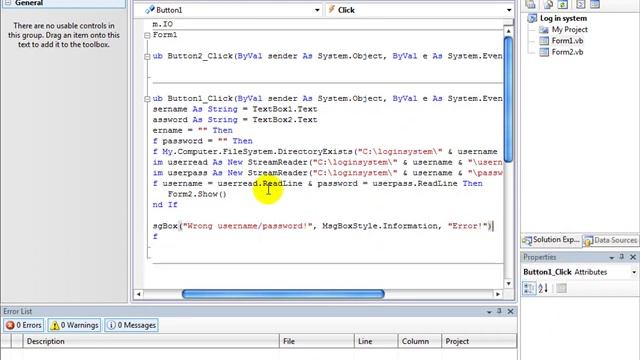This screenshot has width=640, height=360.
Task: Sort error list by Column header
Action: pos(420,341)
